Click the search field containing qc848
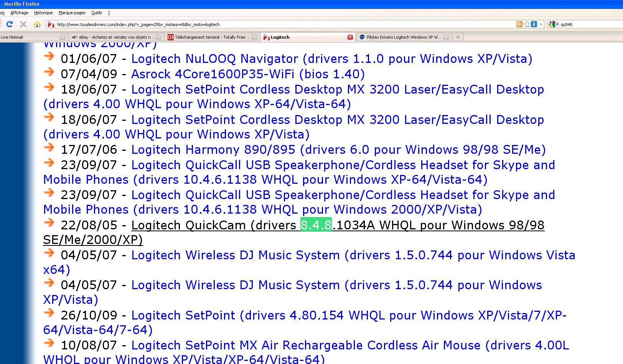This screenshot has width=623, height=364. 587,24
